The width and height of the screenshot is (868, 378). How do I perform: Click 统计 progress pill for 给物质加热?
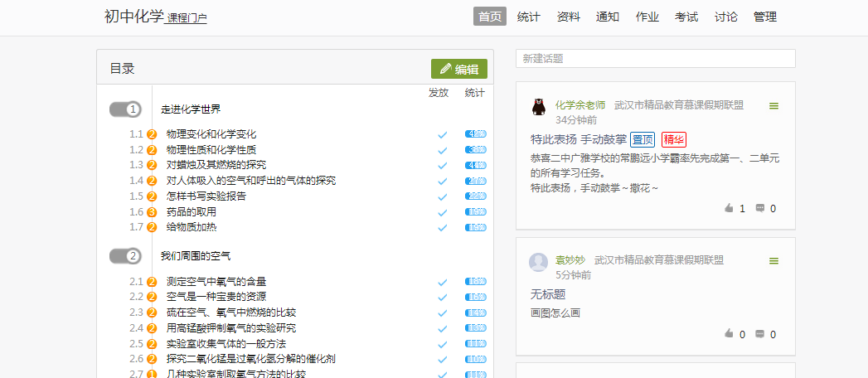pyautogui.click(x=476, y=227)
